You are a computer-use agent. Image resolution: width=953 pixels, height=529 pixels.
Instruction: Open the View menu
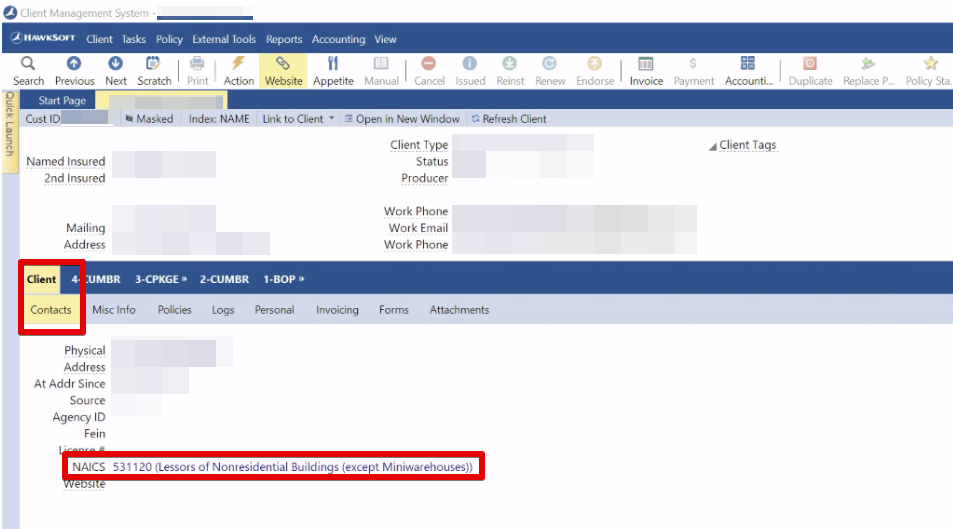(385, 39)
